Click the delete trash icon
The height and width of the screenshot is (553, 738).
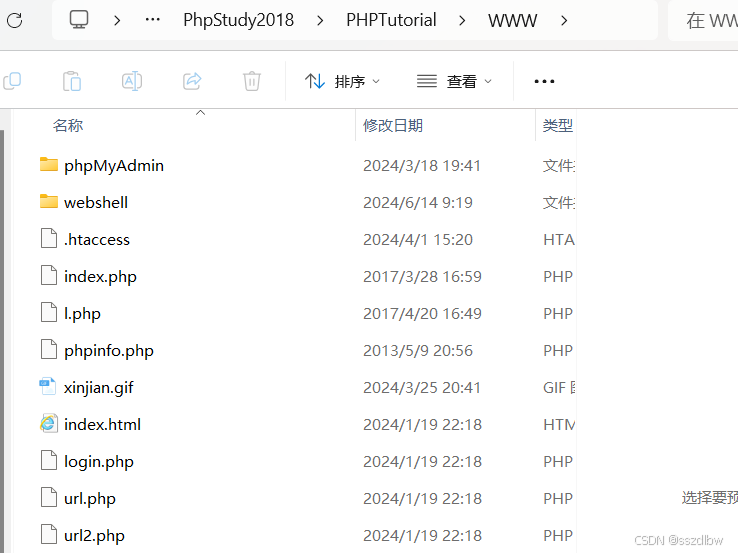pyautogui.click(x=252, y=81)
